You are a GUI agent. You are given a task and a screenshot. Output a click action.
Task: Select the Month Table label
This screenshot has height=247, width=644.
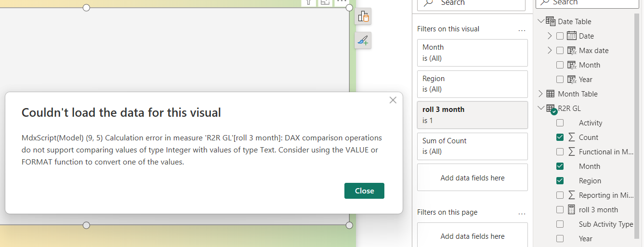(x=578, y=94)
